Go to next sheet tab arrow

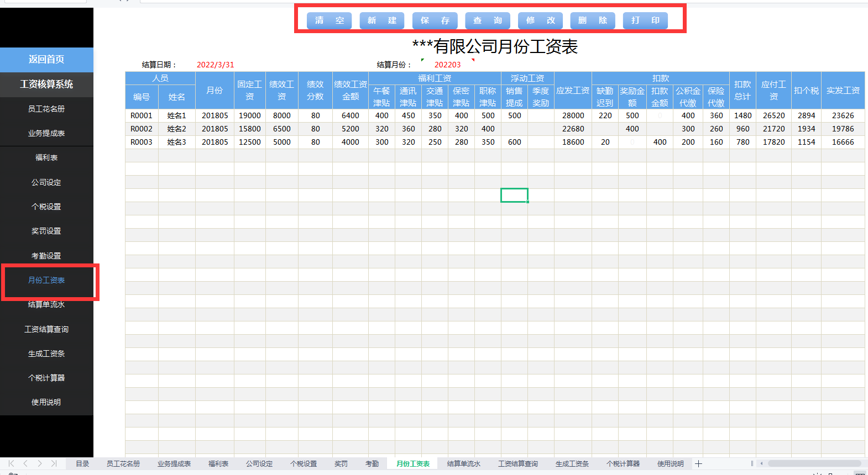(40, 463)
